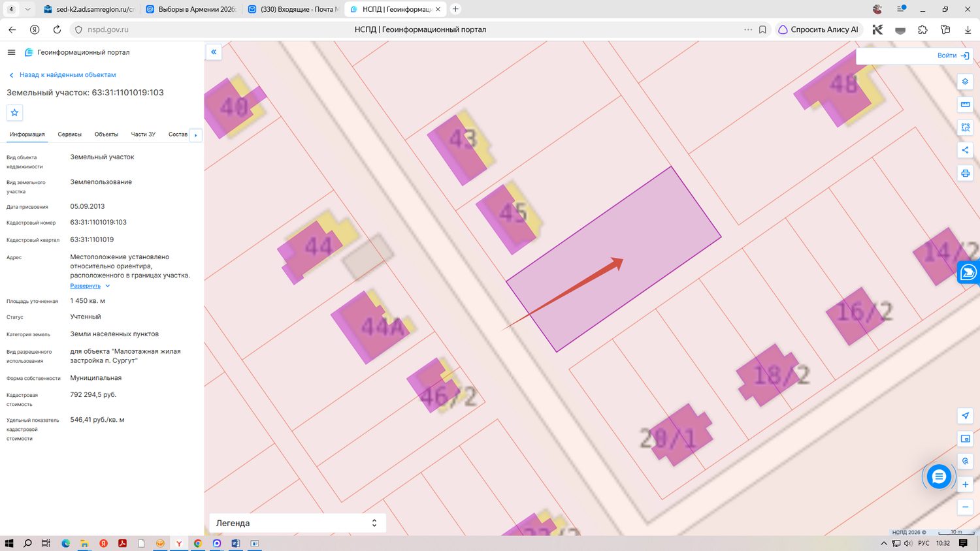
Task: Switch to the Сервисы tab
Action: pyautogui.click(x=69, y=134)
